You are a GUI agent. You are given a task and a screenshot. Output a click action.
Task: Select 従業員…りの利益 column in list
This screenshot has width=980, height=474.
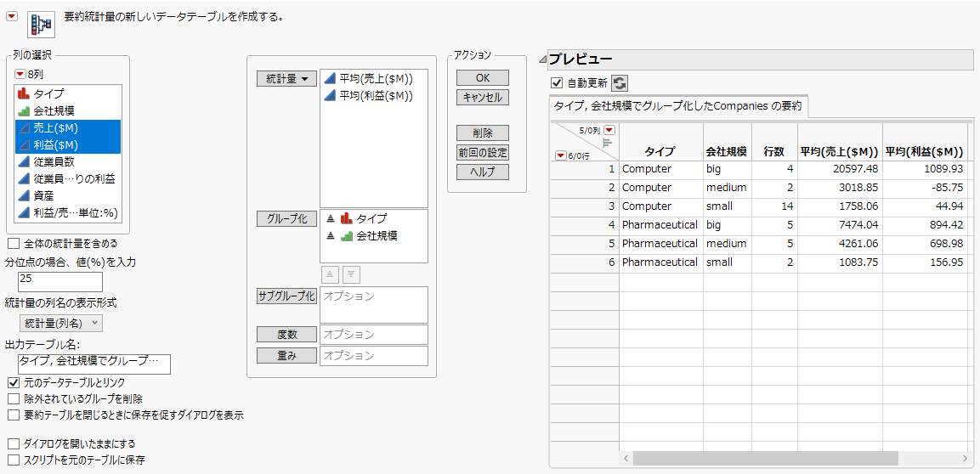(68, 178)
